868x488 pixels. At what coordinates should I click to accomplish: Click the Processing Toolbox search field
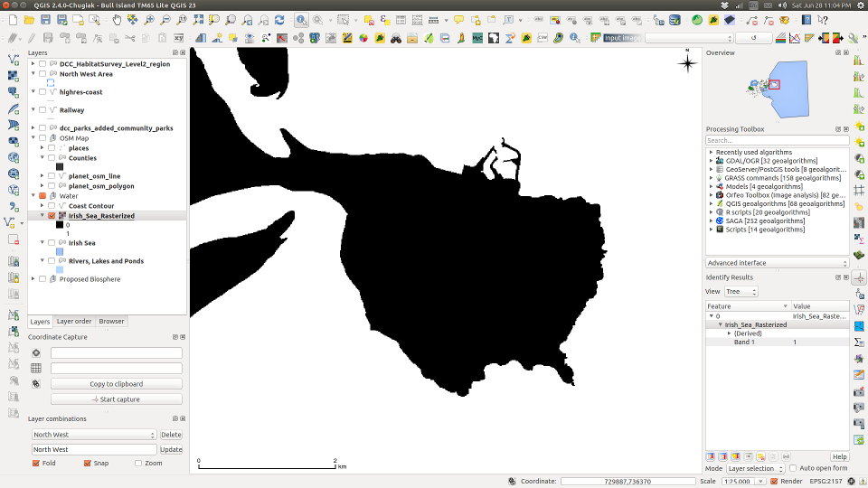tap(777, 141)
